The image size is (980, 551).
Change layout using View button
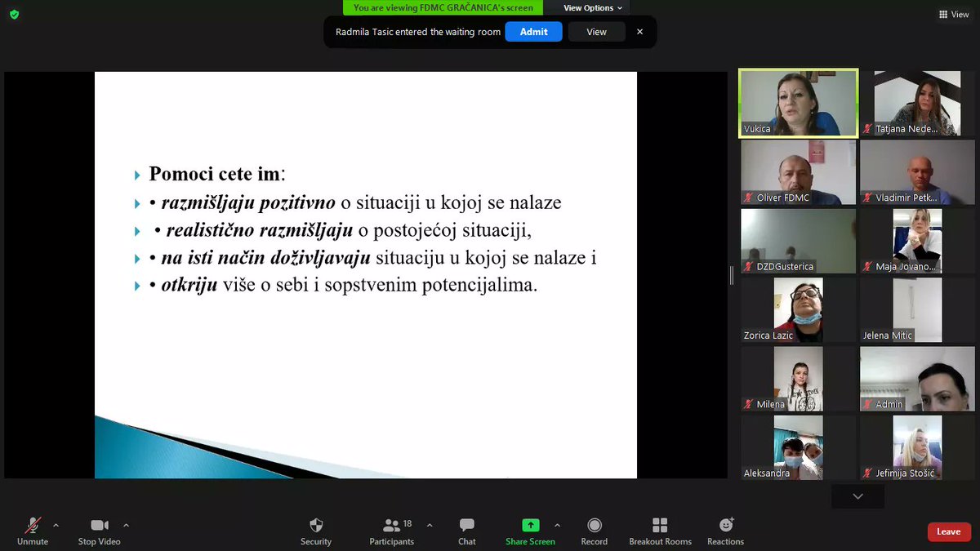954,14
